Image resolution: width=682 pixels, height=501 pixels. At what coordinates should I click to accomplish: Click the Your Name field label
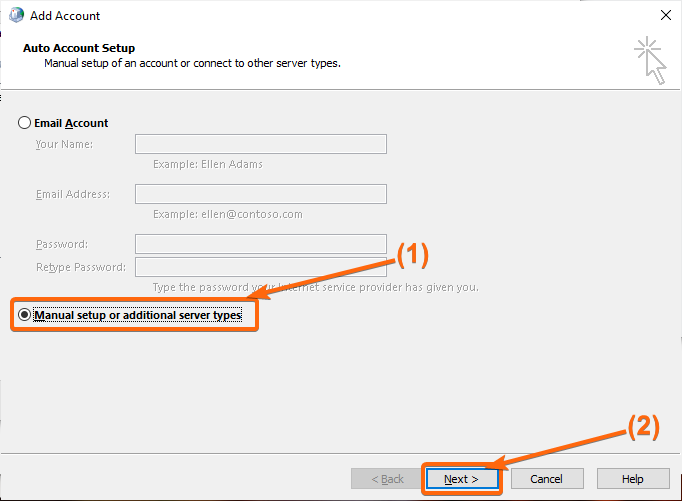tap(64, 144)
